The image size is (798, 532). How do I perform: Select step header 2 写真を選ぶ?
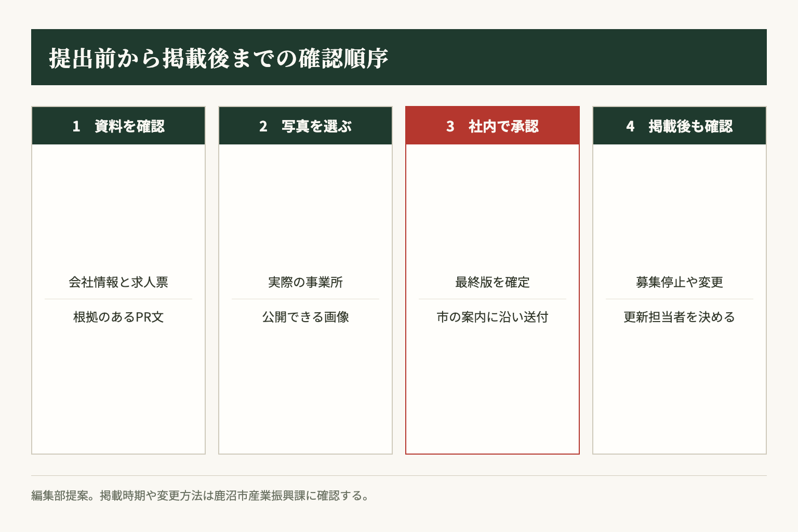[x=305, y=126]
